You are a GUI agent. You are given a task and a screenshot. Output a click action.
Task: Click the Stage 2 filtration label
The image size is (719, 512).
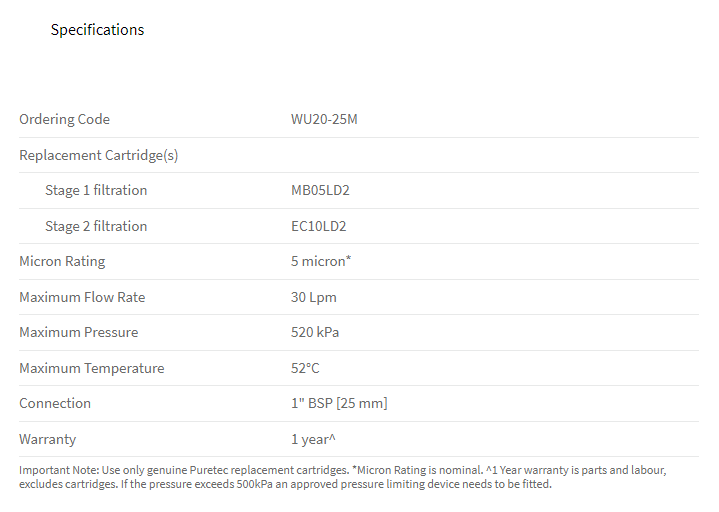pos(96,226)
